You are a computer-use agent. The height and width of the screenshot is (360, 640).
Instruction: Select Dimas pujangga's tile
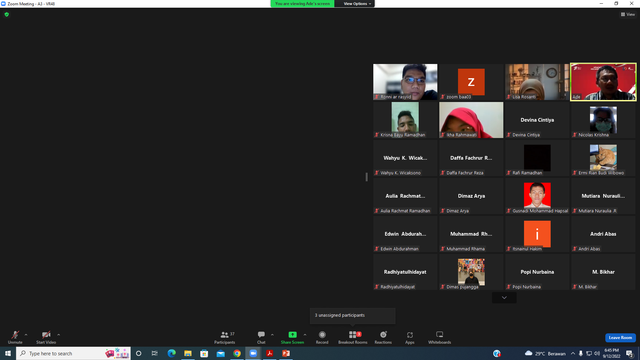tap(471, 272)
